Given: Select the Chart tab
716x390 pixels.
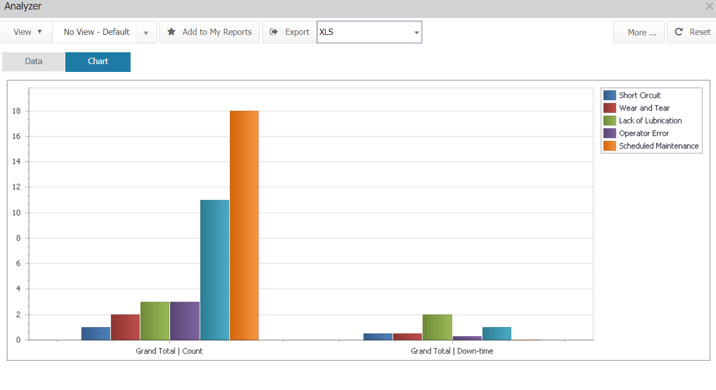Looking at the screenshot, I should point(98,61).
